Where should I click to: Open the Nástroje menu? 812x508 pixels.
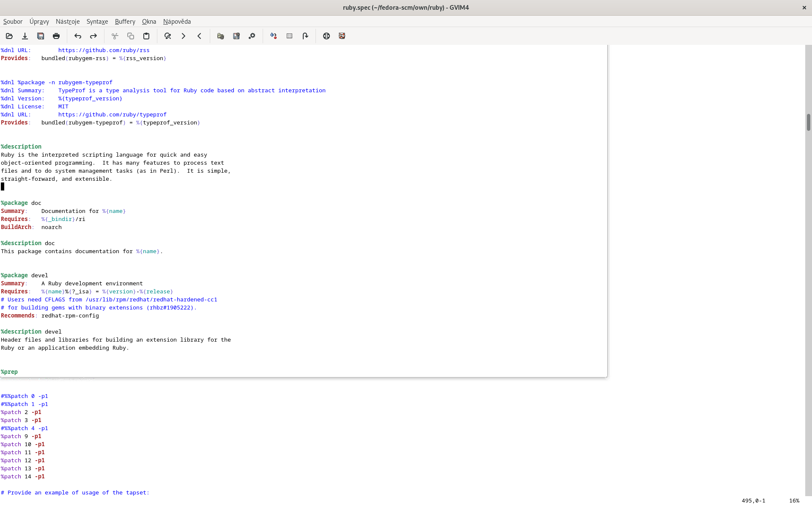pyautogui.click(x=68, y=22)
